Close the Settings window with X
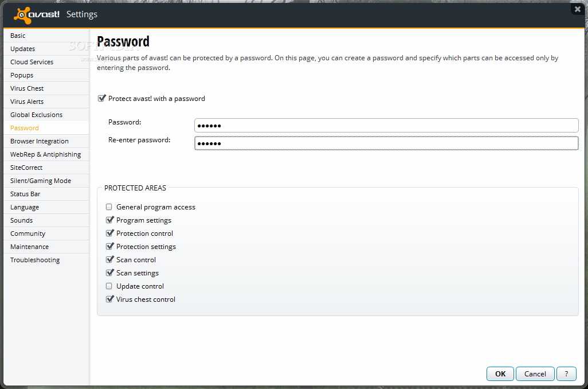Screen dimensions: 588x389 coord(578,9)
